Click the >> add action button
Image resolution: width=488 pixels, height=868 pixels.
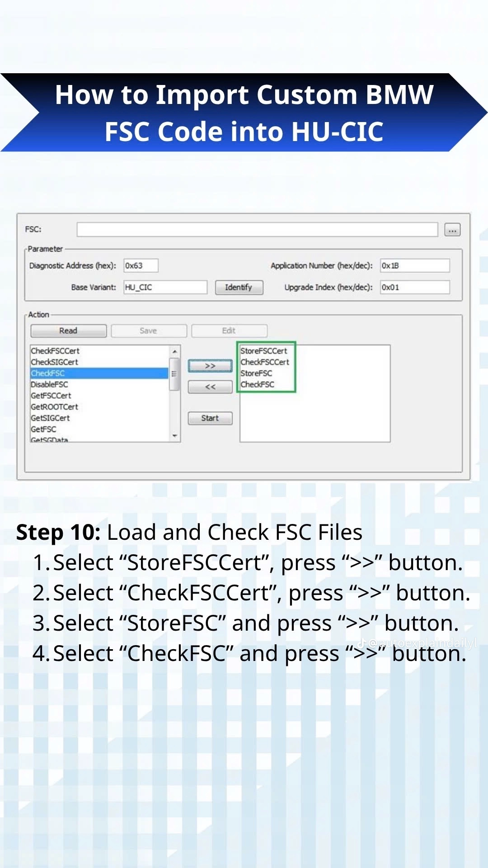click(x=210, y=366)
